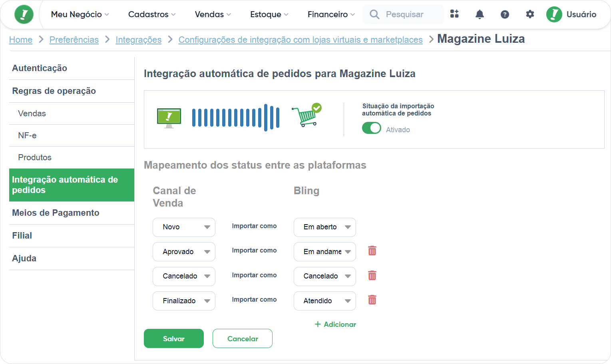Open the Finalizado channel status dropdown
The width and height of the screenshot is (611, 364).
pyautogui.click(x=184, y=301)
